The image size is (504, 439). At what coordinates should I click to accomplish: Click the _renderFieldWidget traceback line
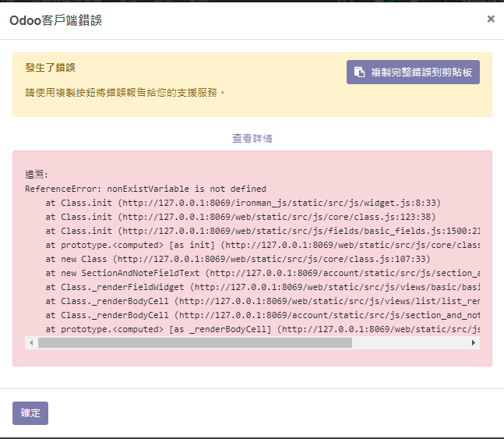pos(263,287)
